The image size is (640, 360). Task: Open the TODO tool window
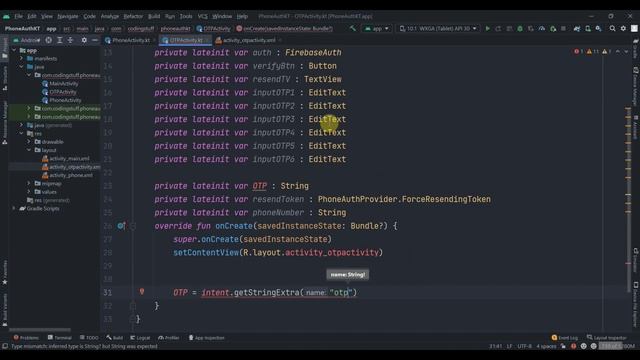point(89,338)
